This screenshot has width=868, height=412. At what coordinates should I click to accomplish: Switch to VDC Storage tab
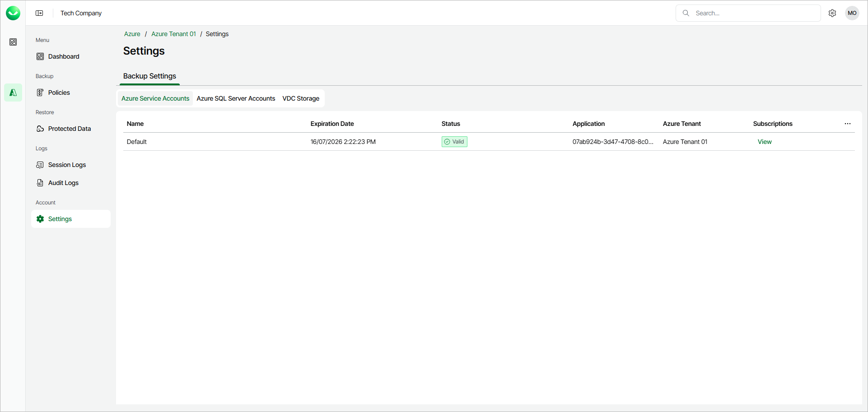pyautogui.click(x=301, y=98)
